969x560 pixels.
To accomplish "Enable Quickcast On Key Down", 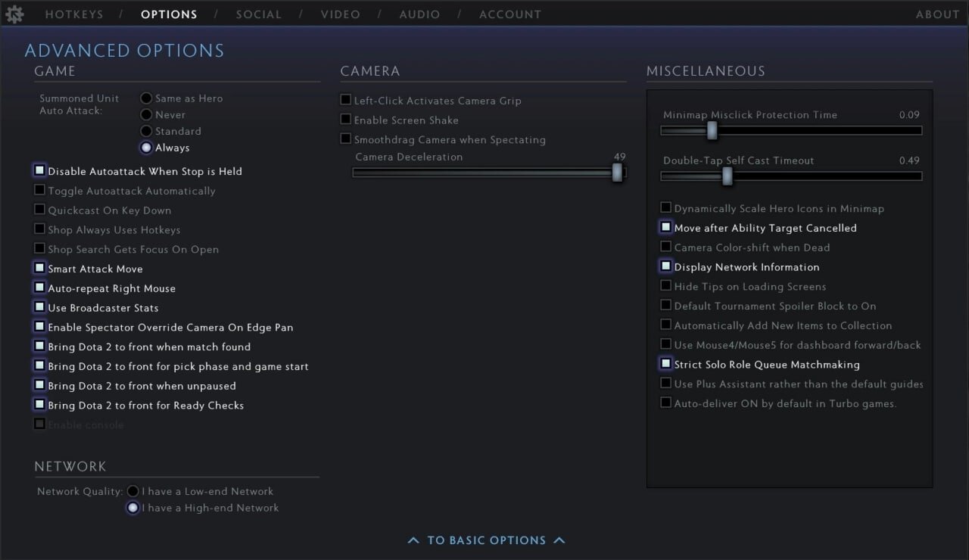I will (39, 210).
